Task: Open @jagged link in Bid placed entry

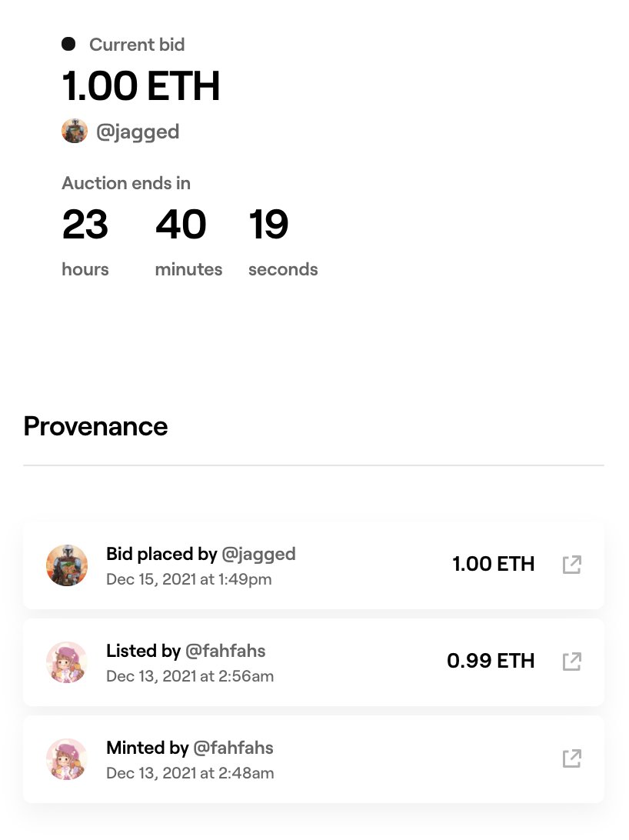Action: point(258,554)
